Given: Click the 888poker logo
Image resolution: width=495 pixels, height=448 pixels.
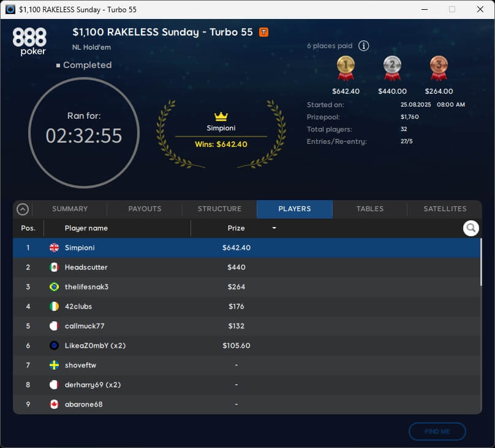Looking at the screenshot, I should coord(29,42).
